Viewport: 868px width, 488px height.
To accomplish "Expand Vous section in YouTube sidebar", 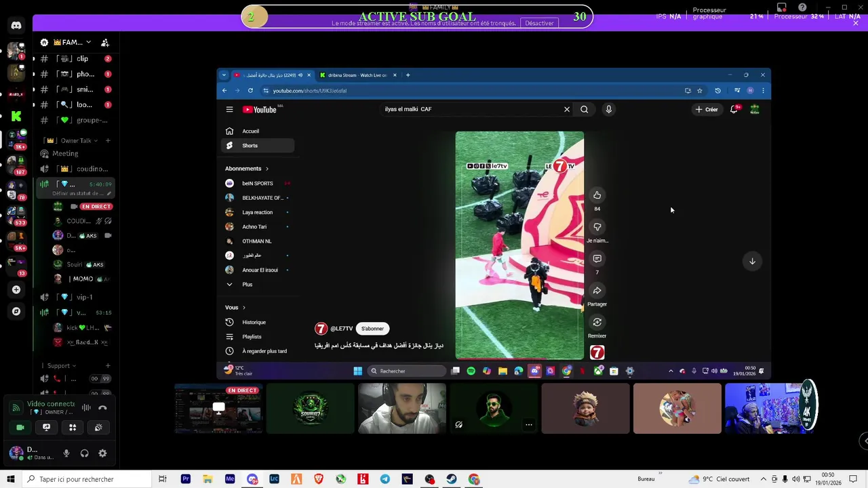I will pyautogui.click(x=235, y=307).
